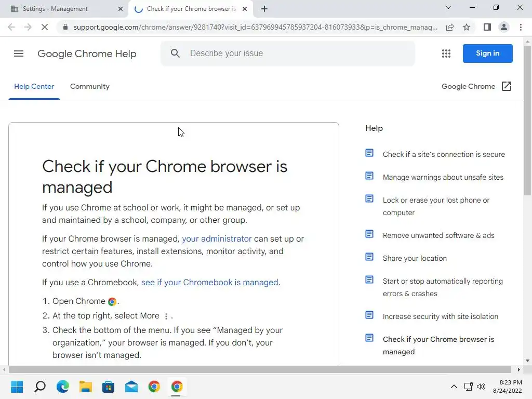Open Start or stop automatically reporting errors

(x=443, y=287)
